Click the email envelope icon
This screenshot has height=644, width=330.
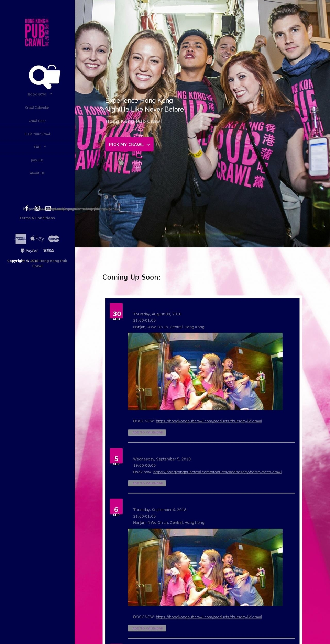click(x=48, y=208)
